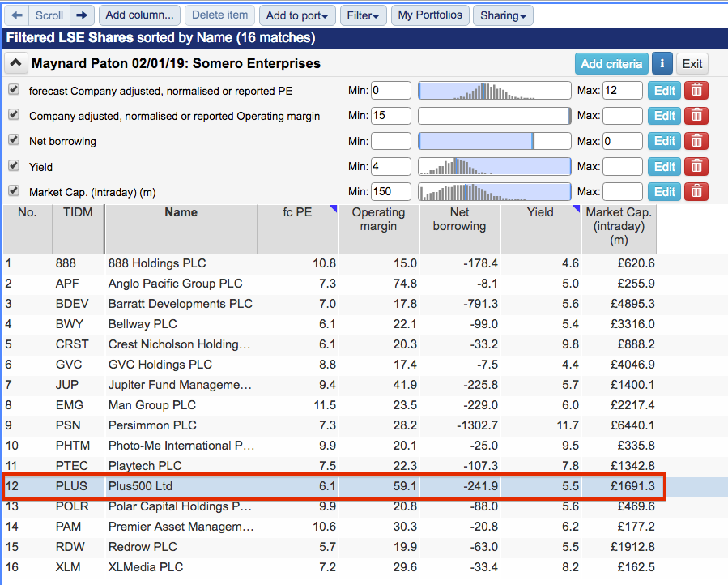
Task: Click the Operating margin Min field
Action: click(391, 116)
